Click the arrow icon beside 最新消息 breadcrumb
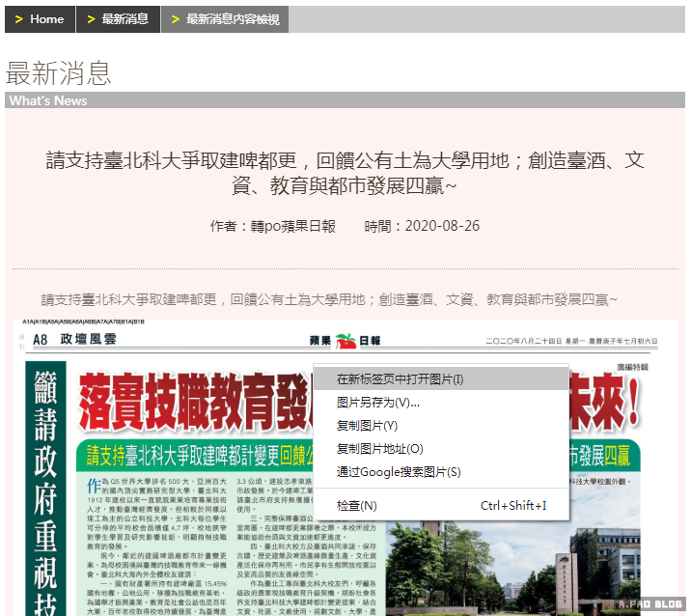691x616 pixels. click(91, 19)
